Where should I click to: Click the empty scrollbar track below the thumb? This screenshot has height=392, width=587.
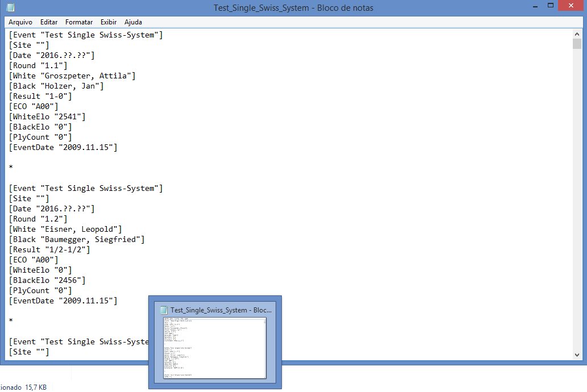click(577, 199)
